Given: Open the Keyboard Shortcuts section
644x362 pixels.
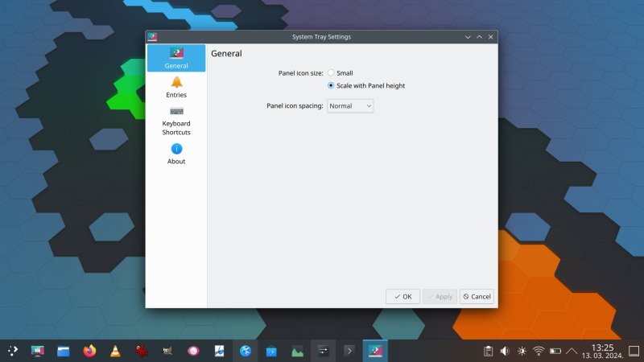Looking at the screenshot, I should [176, 121].
